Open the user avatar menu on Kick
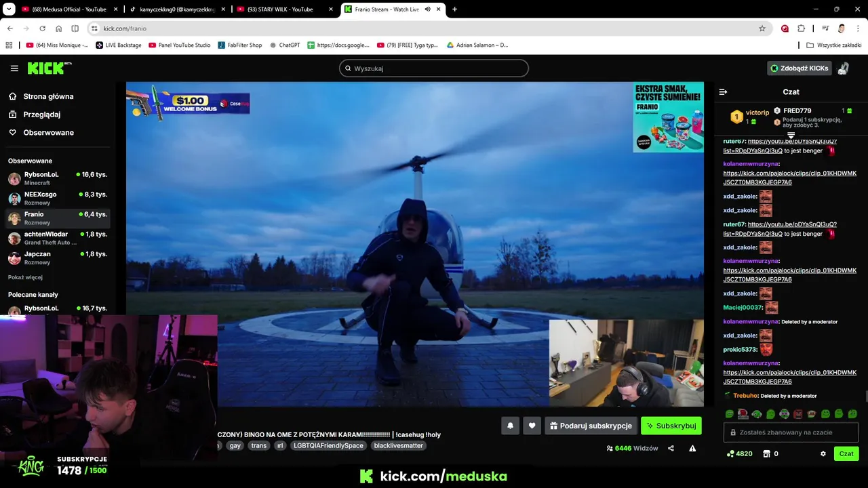This screenshot has width=868, height=488. (843, 68)
